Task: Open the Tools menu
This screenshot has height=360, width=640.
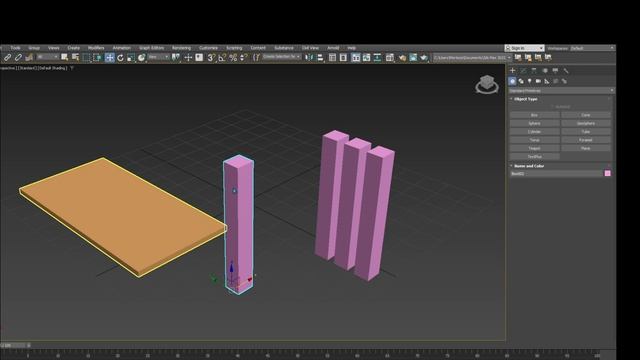Action: pyautogui.click(x=16, y=48)
